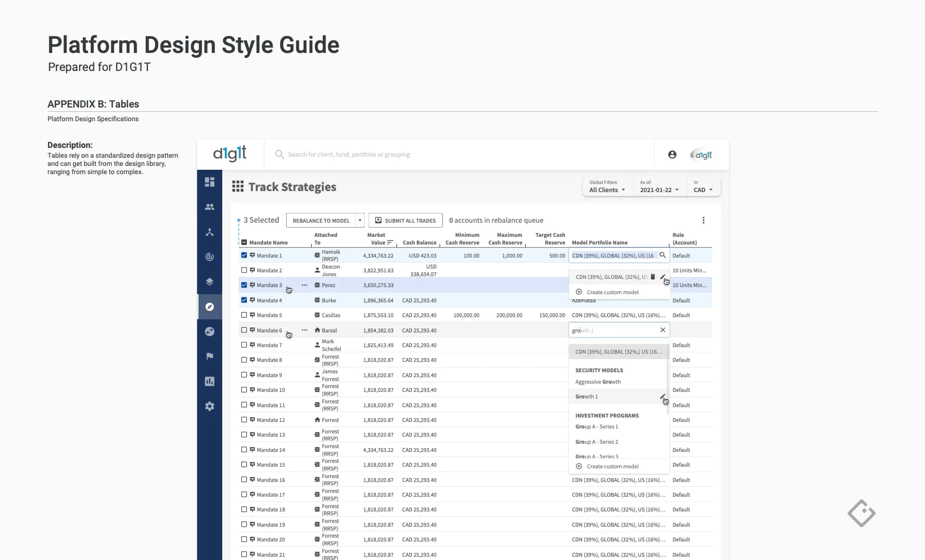Screen dimensions: 925x560
Task: Open the hierarchy icon in sidebar
Action: pyautogui.click(x=210, y=232)
